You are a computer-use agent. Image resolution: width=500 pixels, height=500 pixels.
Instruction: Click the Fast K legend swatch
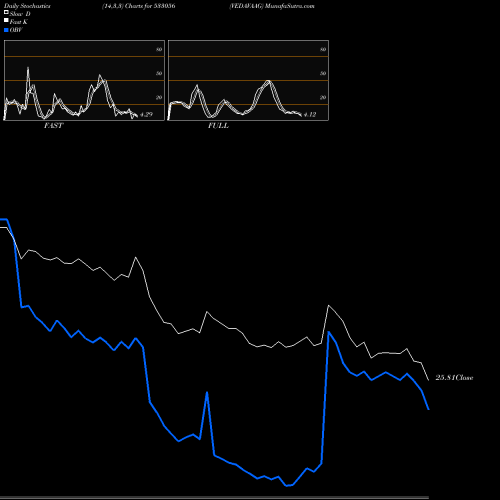(6, 21)
